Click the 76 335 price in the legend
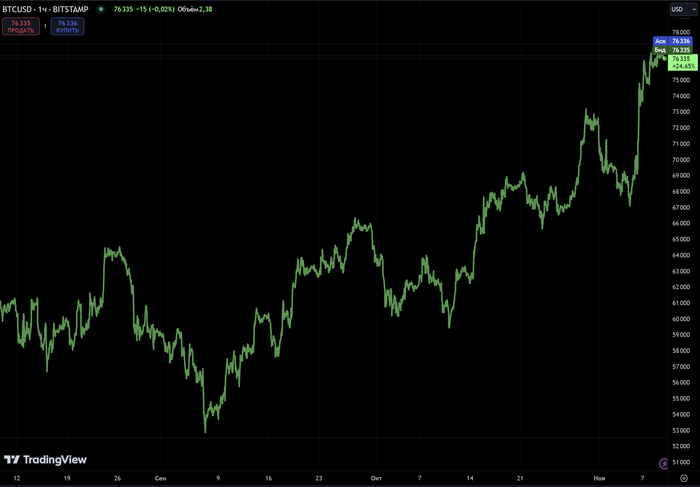 123,9
